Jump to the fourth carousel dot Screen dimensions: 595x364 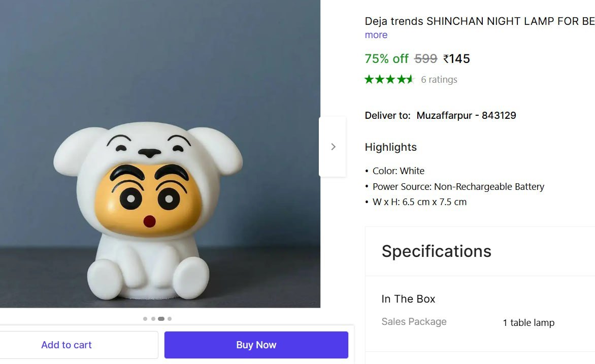tap(170, 319)
